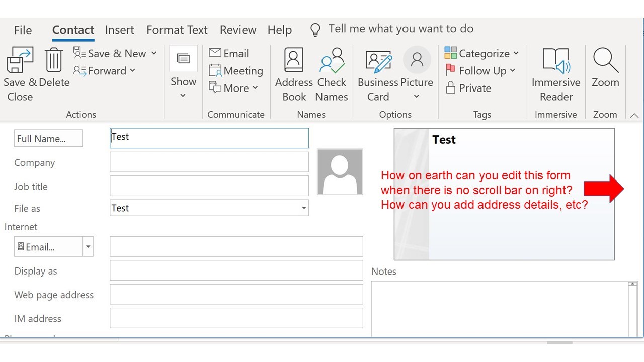Viewport: 644px width, 362px height.
Task: Open the Review tab
Action: (x=238, y=30)
